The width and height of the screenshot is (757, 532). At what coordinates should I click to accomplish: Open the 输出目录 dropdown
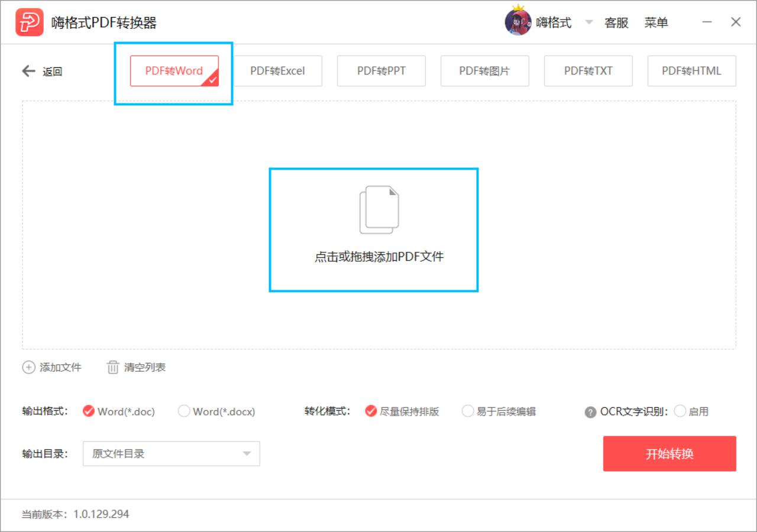coord(172,453)
